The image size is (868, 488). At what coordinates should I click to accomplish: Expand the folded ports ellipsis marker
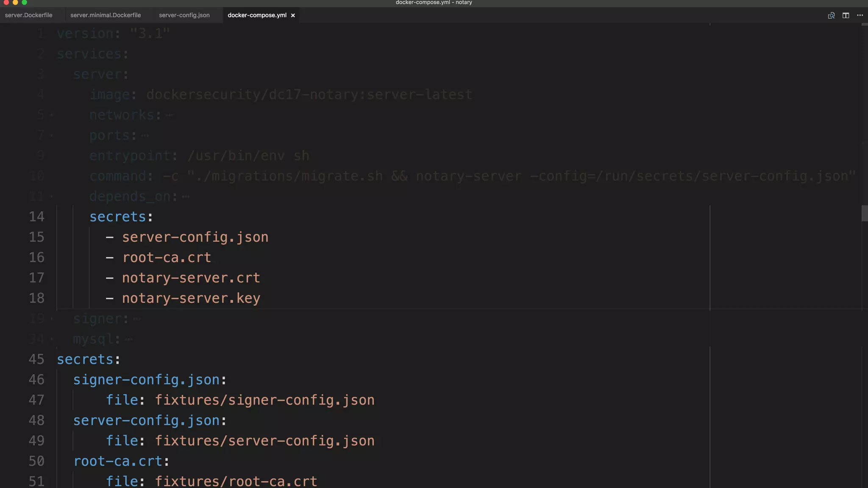tap(145, 136)
